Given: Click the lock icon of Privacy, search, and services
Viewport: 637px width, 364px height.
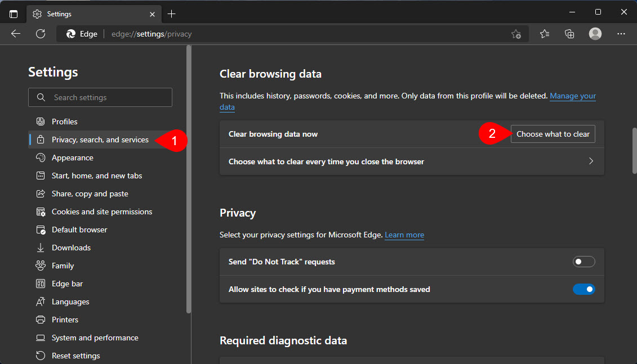Looking at the screenshot, I should click(x=41, y=140).
